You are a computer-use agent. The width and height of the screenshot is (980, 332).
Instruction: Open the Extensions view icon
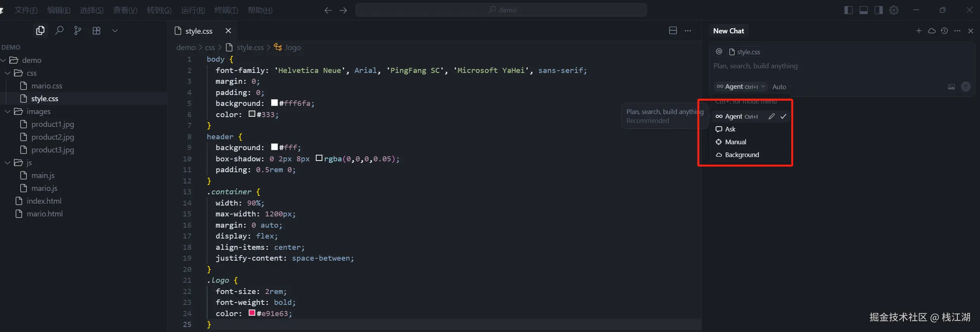[x=97, y=31]
